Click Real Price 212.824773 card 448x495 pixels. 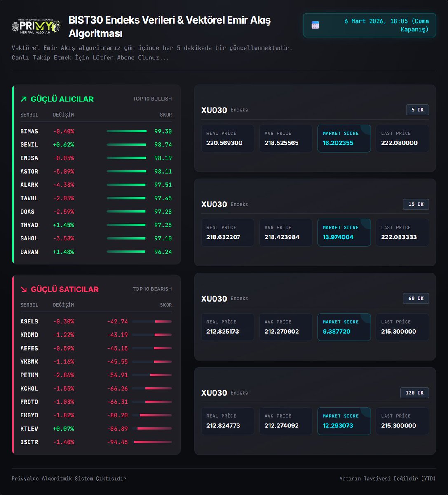click(x=228, y=421)
